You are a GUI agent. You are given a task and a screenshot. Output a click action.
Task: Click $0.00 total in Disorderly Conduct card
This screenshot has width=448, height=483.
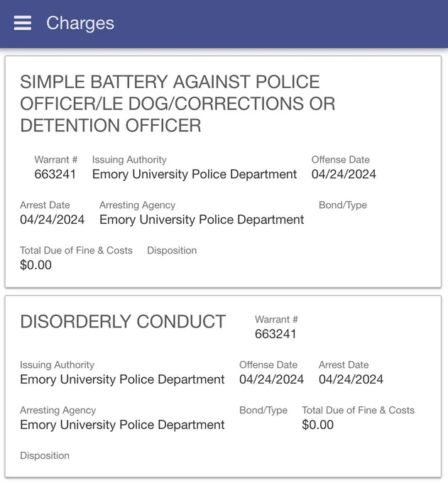coord(318,425)
